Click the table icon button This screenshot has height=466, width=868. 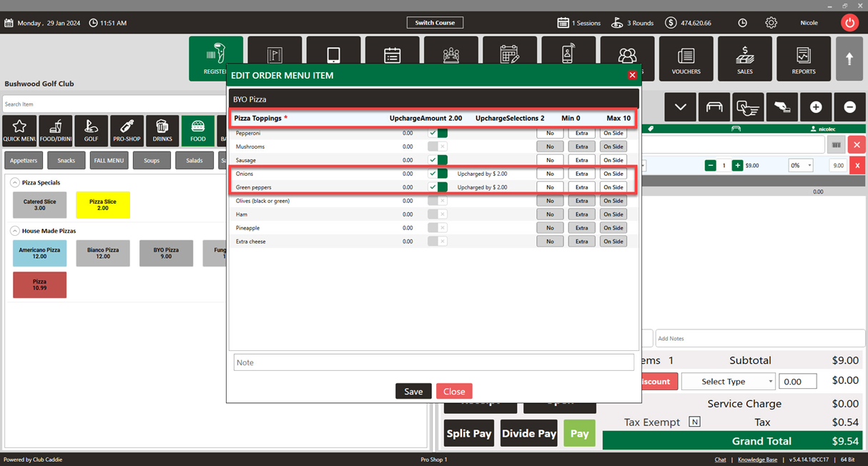click(x=714, y=107)
